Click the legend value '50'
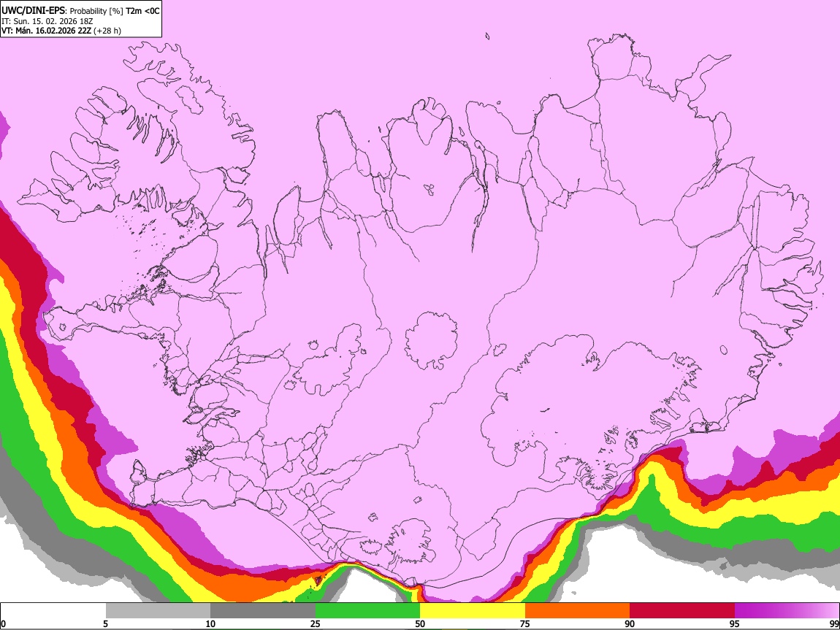 tap(420, 623)
